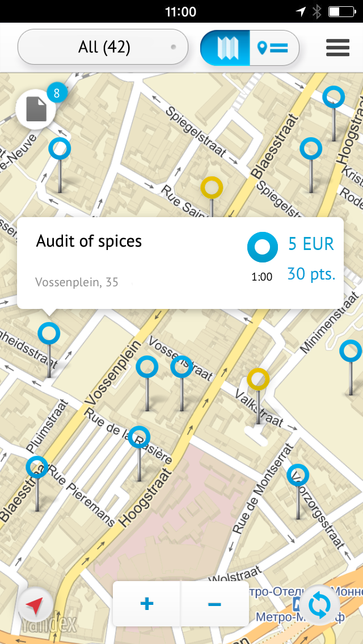Open the Audit of spices task card
The image size is (363, 644).
pos(180,263)
